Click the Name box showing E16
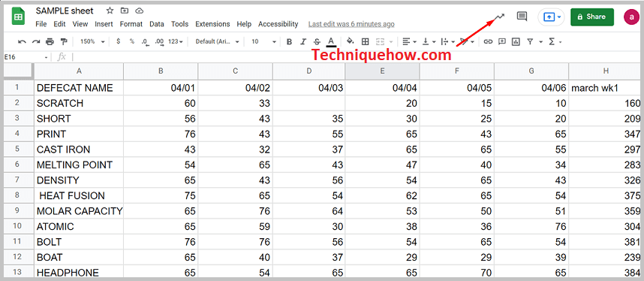 pyautogui.click(x=26, y=57)
